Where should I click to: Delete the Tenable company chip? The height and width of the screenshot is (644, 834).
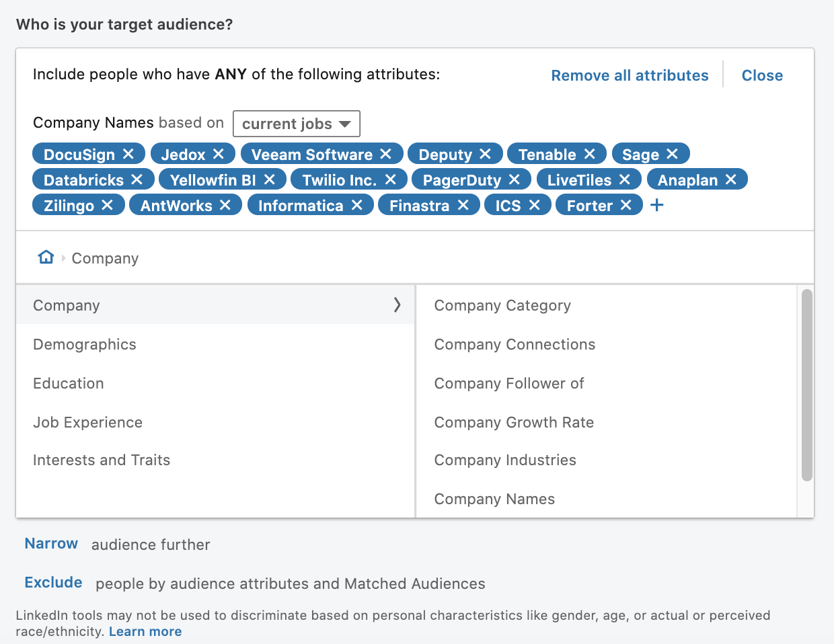(x=590, y=154)
